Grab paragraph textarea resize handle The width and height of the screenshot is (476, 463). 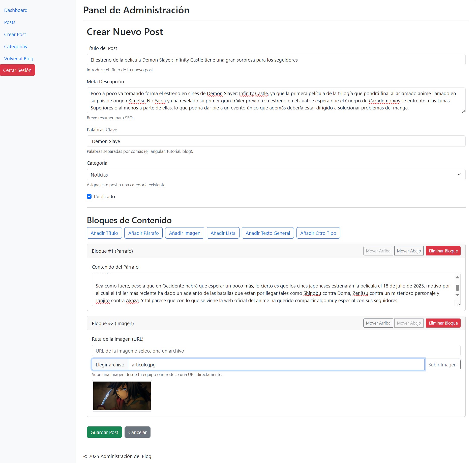[x=458, y=304]
